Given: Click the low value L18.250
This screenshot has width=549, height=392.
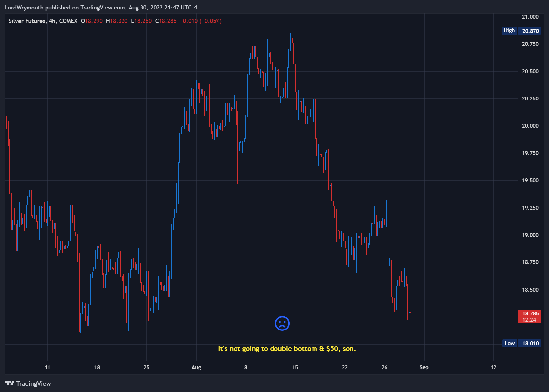Looking at the screenshot, I should pos(141,21).
